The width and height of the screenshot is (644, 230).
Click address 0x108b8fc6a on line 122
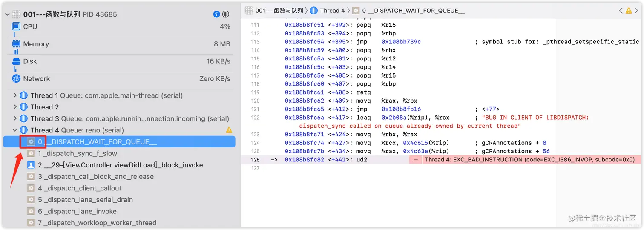coord(305,118)
